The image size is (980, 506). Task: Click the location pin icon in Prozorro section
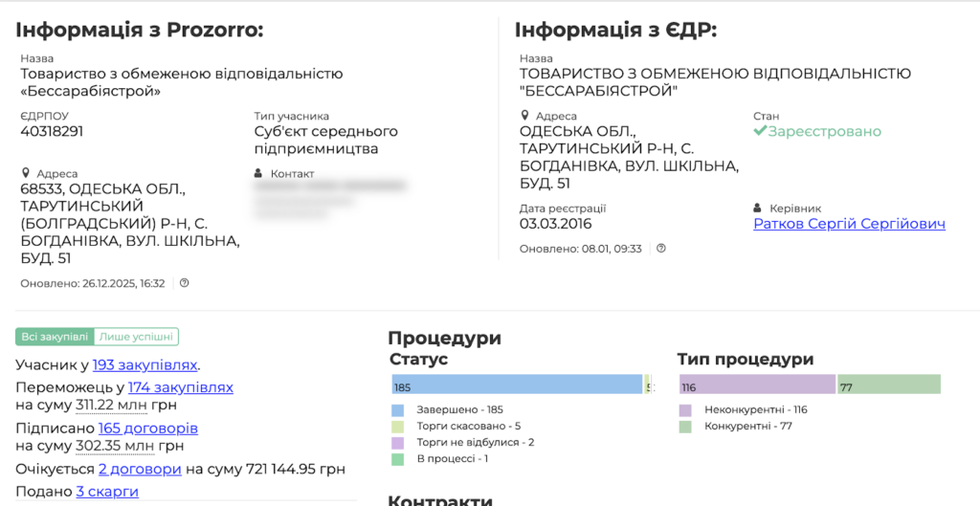25,174
